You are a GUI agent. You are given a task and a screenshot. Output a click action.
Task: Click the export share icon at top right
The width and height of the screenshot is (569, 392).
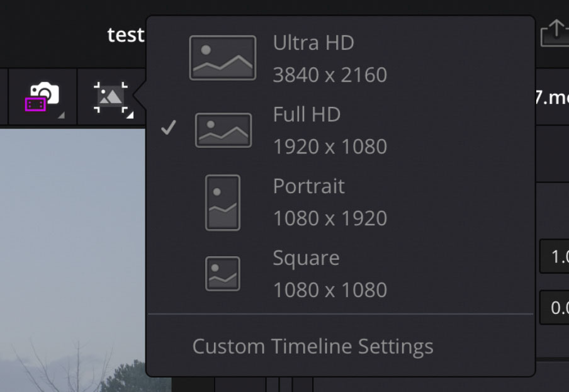click(x=555, y=33)
